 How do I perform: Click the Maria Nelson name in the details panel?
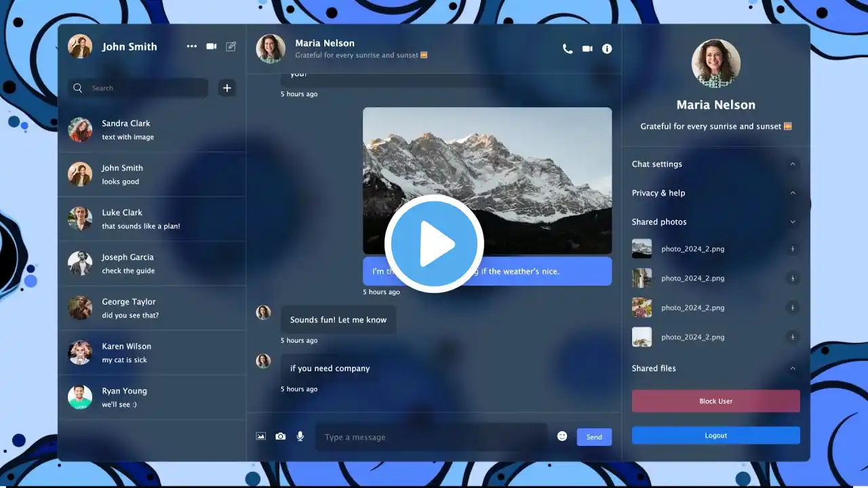[716, 105]
